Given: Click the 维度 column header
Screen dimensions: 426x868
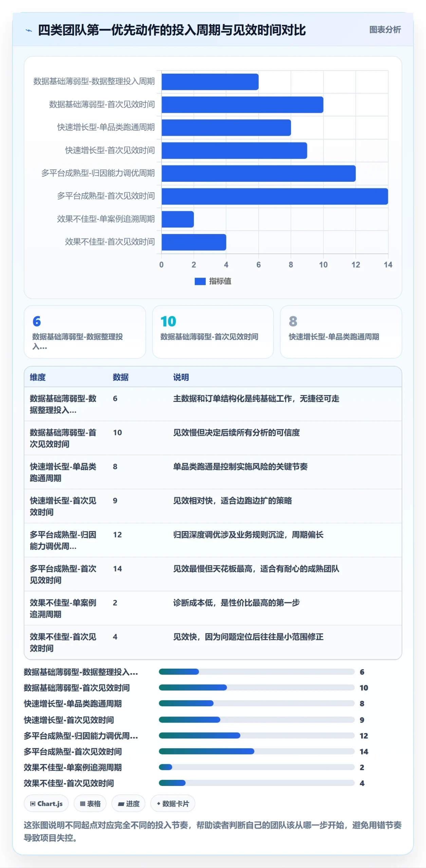Looking at the screenshot, I should click(x=38, y=377).
